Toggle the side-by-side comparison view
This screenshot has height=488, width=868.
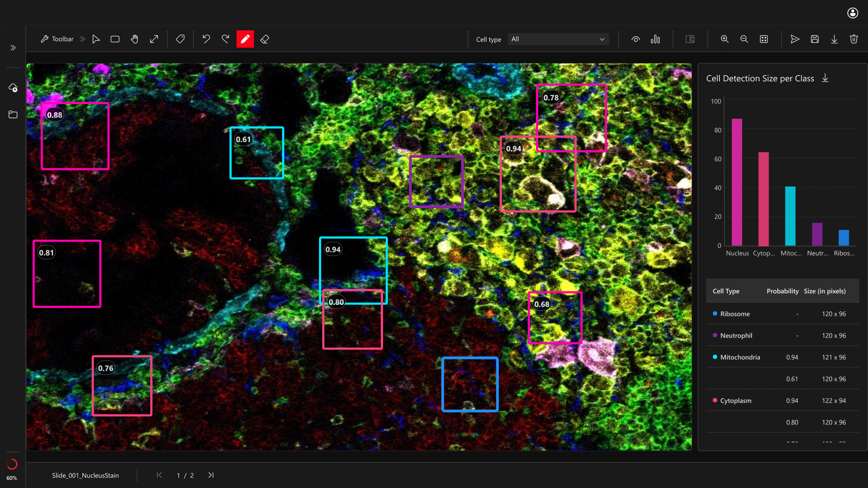690,39
